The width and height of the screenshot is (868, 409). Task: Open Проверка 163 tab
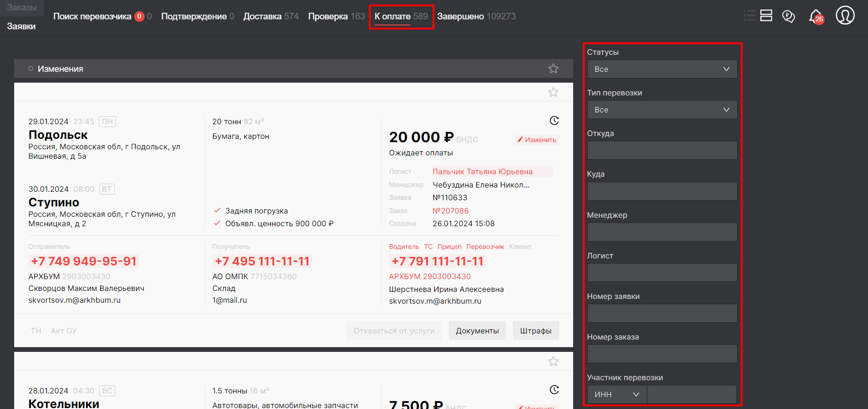click(336, 17)
